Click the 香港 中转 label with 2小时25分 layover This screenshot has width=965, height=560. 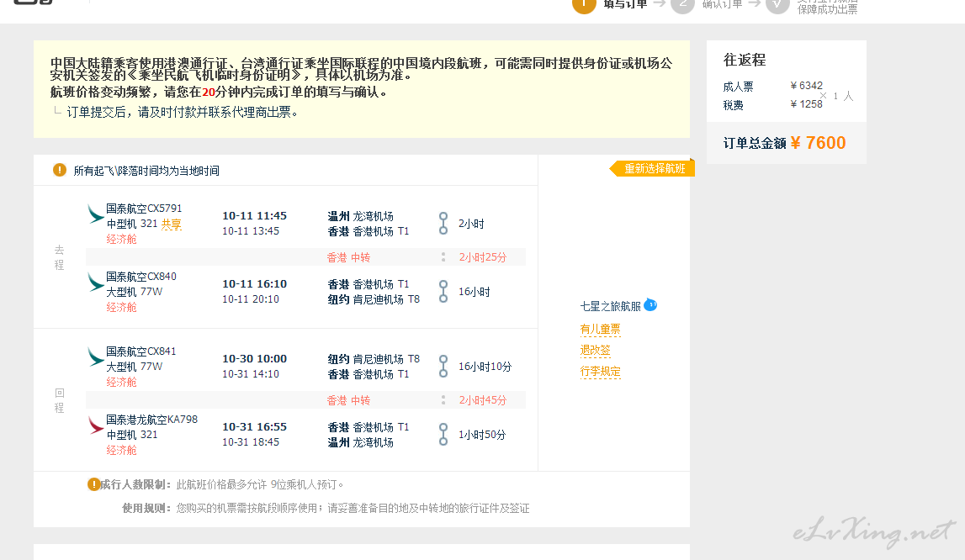pyautogui.click(x=348, y=257)
